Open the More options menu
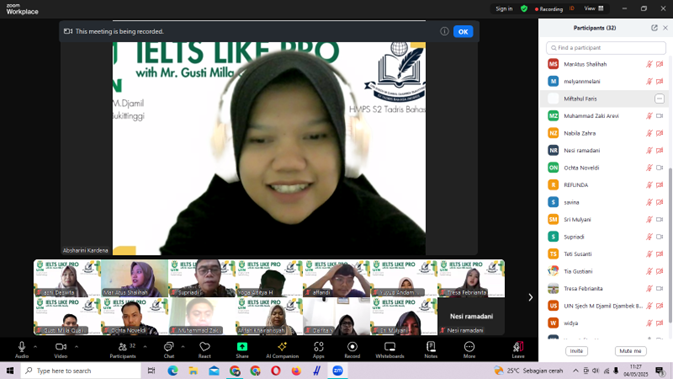 coord(469,349)
